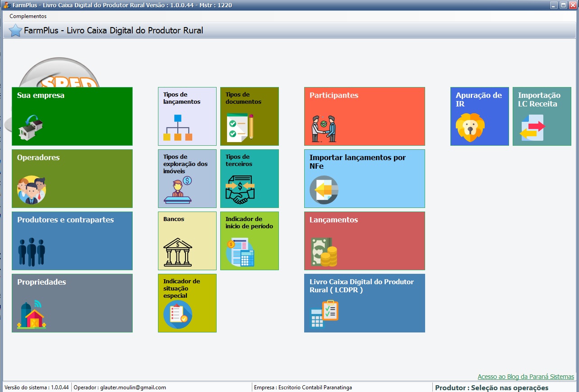Screen dimensions: 579x392
Task: Click Tipos de terceiros handshake icon
Action: (240, 190)
